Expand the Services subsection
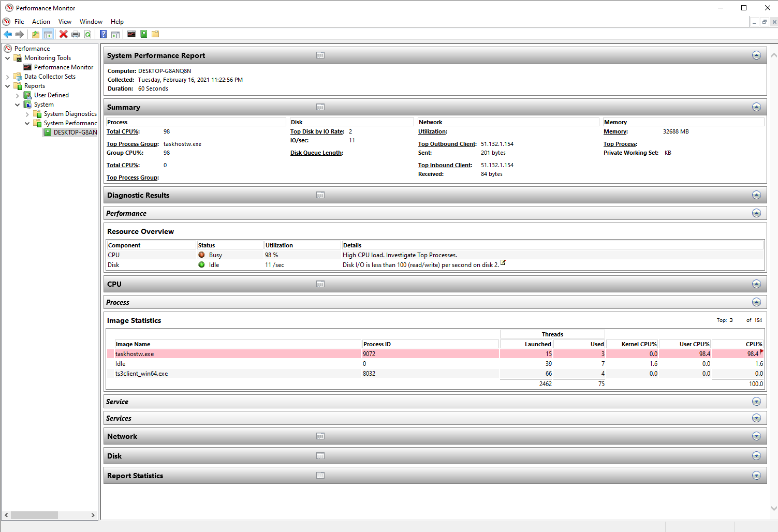This screenshot has height=532, width=778. click(x=756, y=418)
